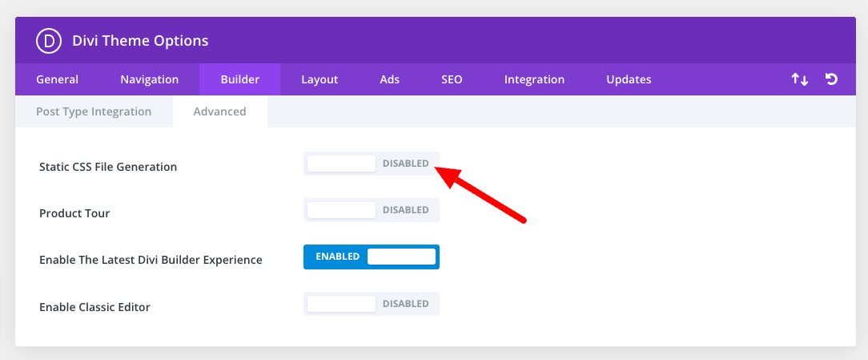The height and width of the screenshot is (360, 868).
Task: Switch to the Navigation tab
Action: pyautogui.click(x=150, y=79)
